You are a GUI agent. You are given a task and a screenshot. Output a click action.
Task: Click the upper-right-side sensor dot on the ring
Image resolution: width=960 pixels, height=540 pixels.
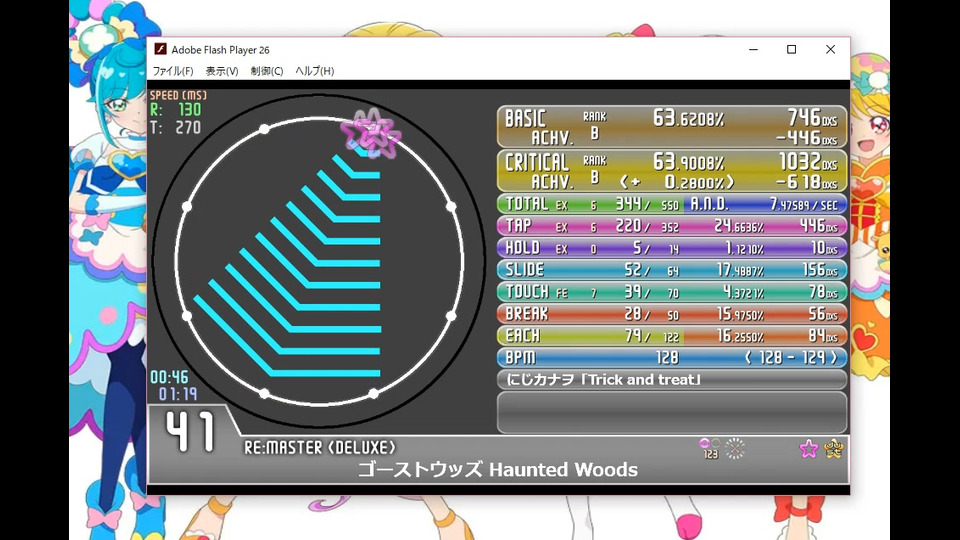tap(451, 207)
